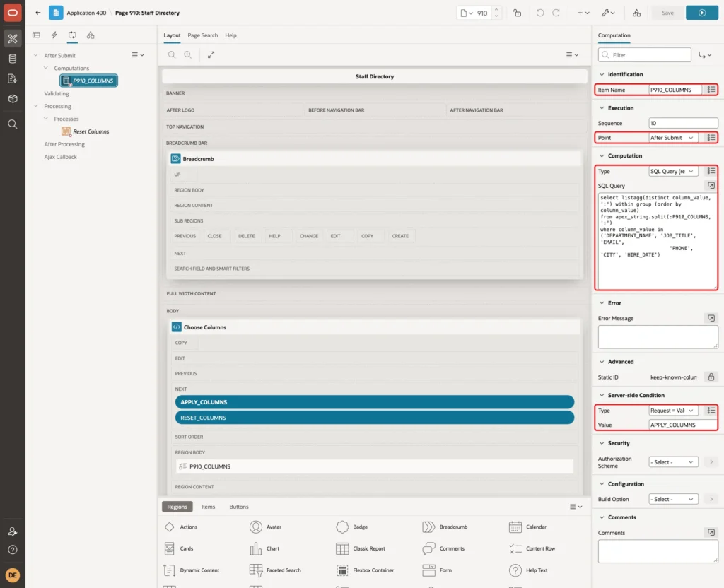Open Error Message editor popup icon
The height and width of the screenshot is (588, 724).
711,318
